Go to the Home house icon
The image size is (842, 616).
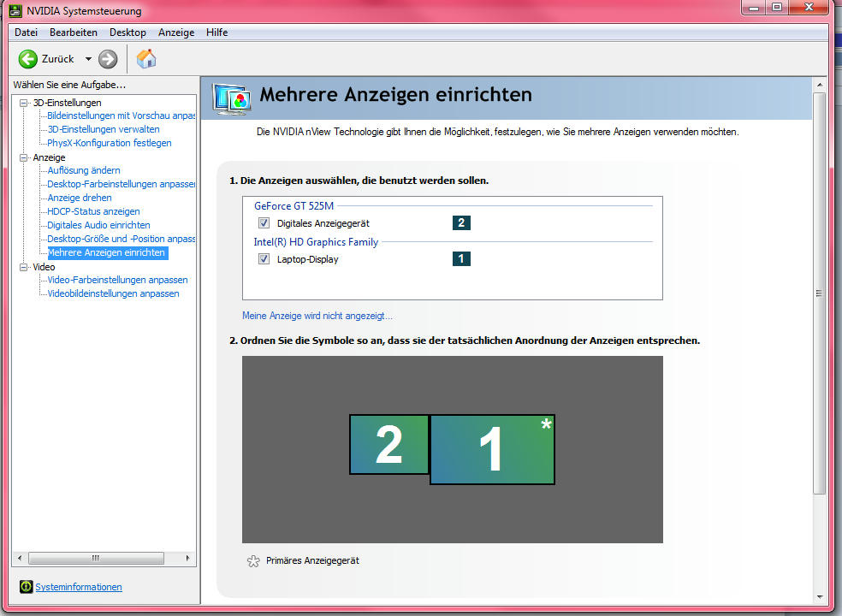click(x=146, y=58)
